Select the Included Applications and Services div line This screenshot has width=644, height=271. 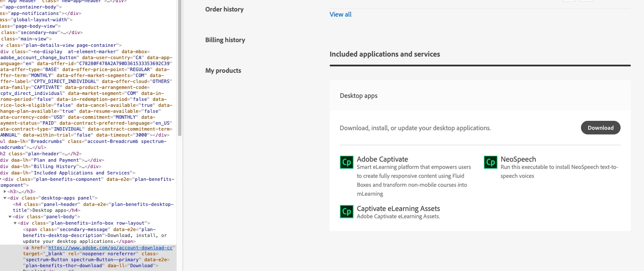[68, 173]
